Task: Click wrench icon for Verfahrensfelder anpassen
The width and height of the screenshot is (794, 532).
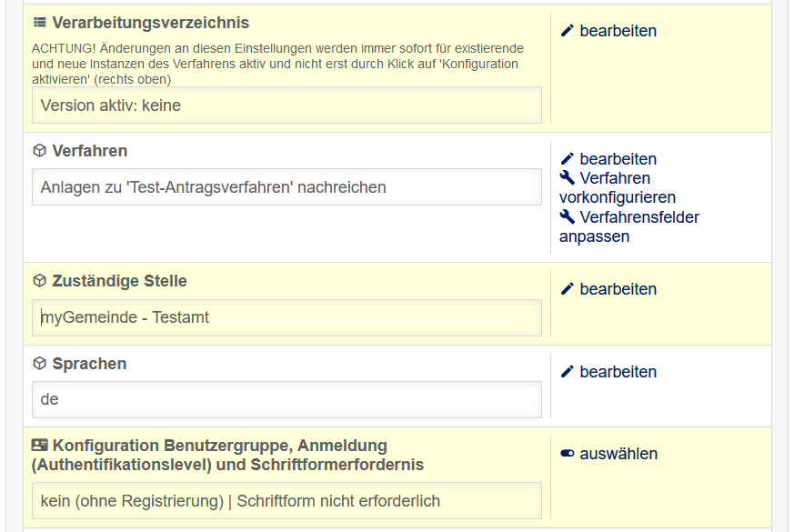Action: coord(568,217)
